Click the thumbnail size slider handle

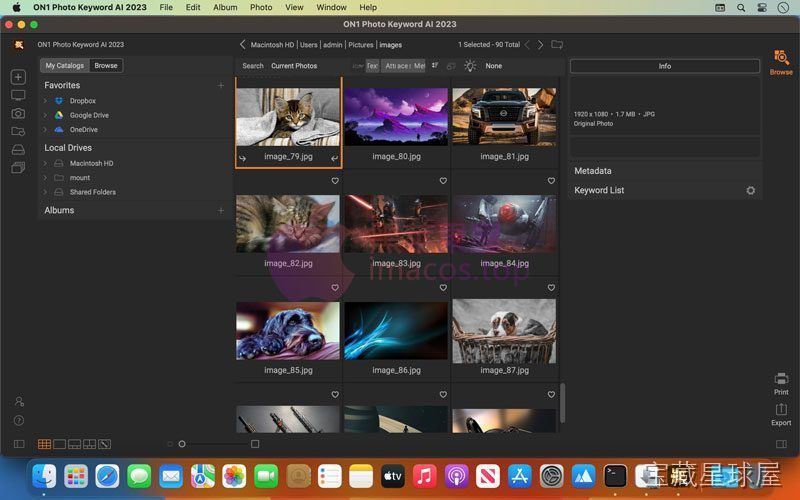(182, 444)
